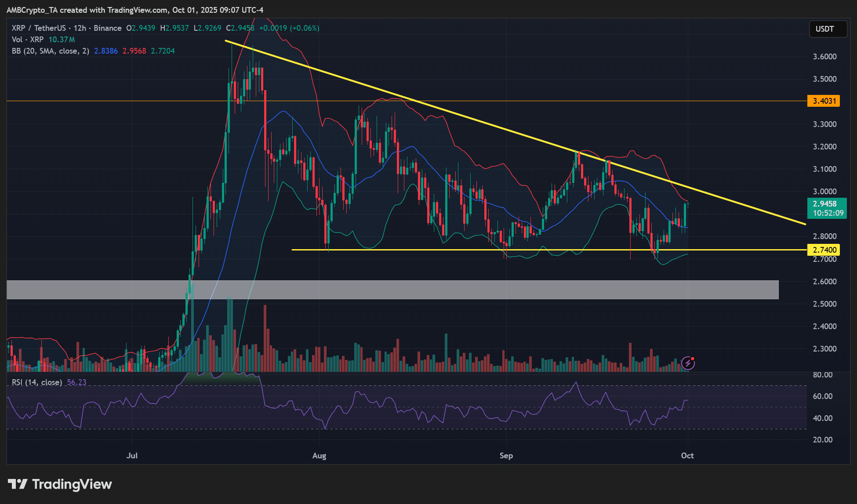Viewport: 857px width, 504px height.
Task: Click the 3.6000 price scale label
Action: (x=824, y=57)
